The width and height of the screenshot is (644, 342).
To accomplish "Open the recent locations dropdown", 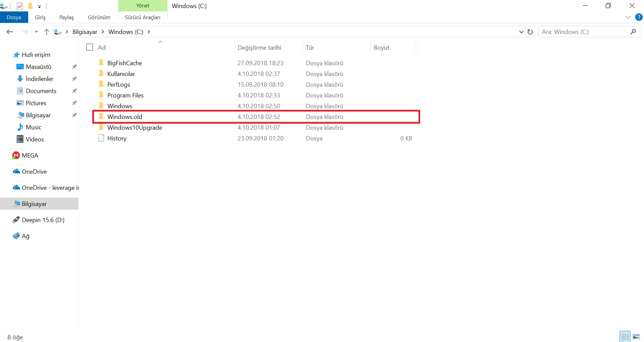I will pos(36,32).
